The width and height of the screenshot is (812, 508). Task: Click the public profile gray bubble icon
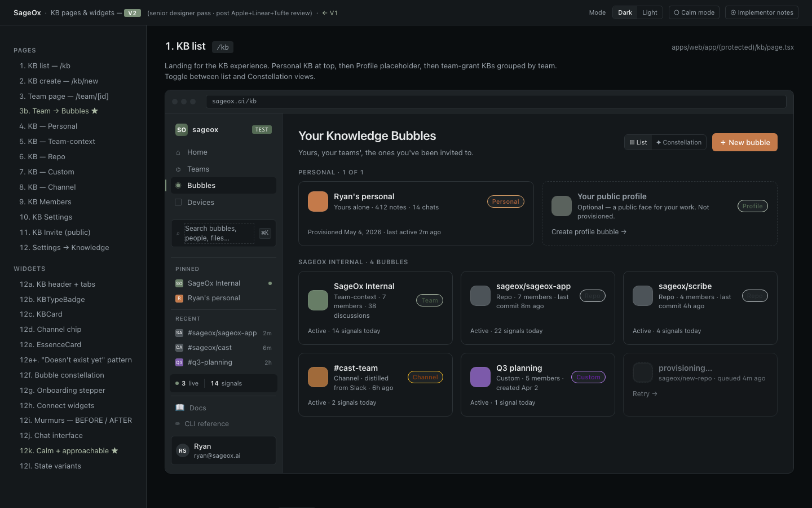[562, 206]
